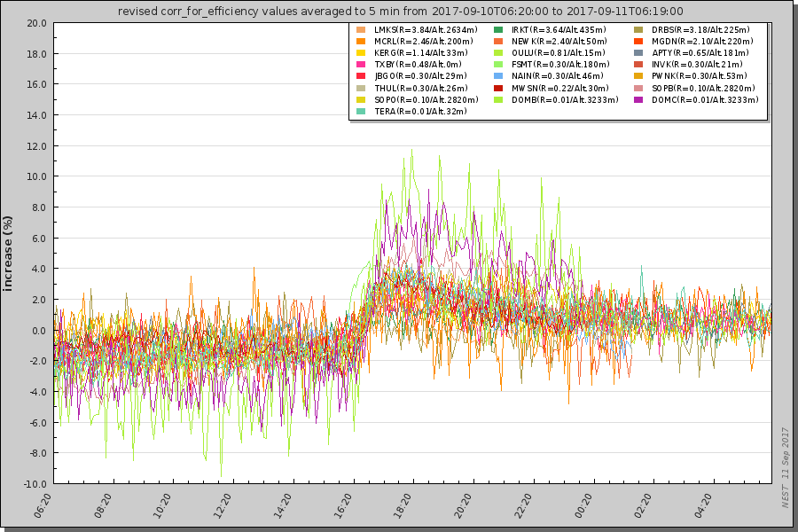Image resolution: width=798 pixels, height=532 pixels.
Task: Pick the TXBY pink legend swatch
Action: click(361, 65)
